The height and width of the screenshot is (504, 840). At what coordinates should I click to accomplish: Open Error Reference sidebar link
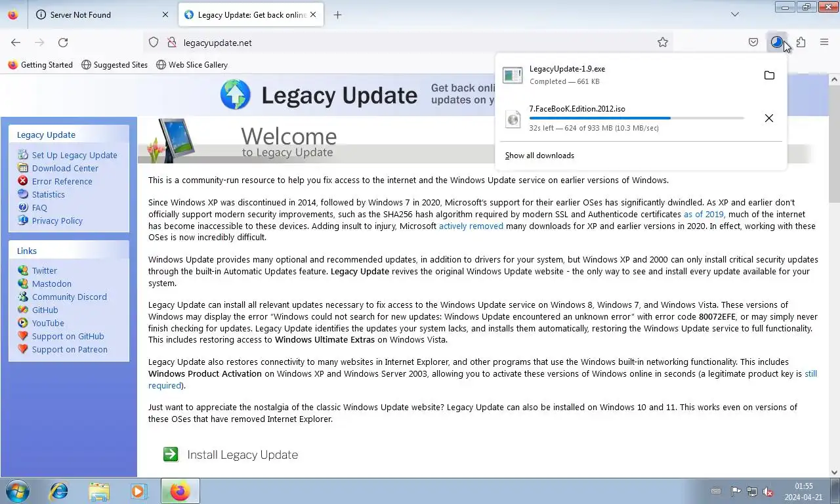point(62,181)
